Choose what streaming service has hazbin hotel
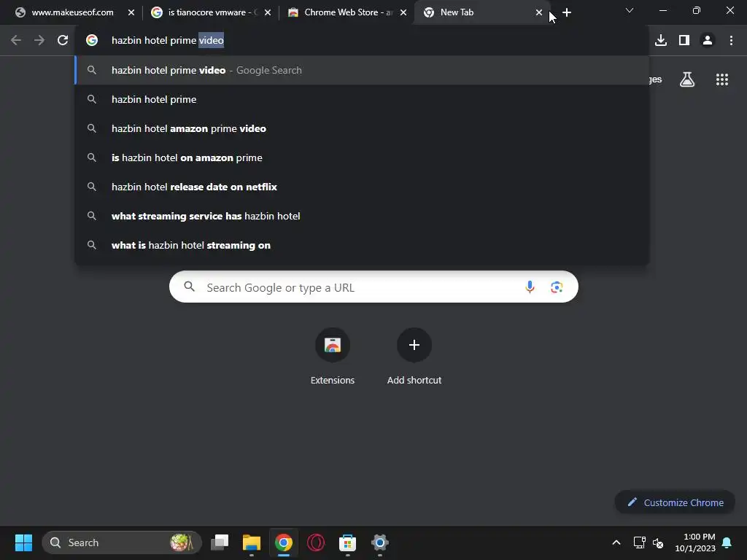 click(x=362, y=216)
